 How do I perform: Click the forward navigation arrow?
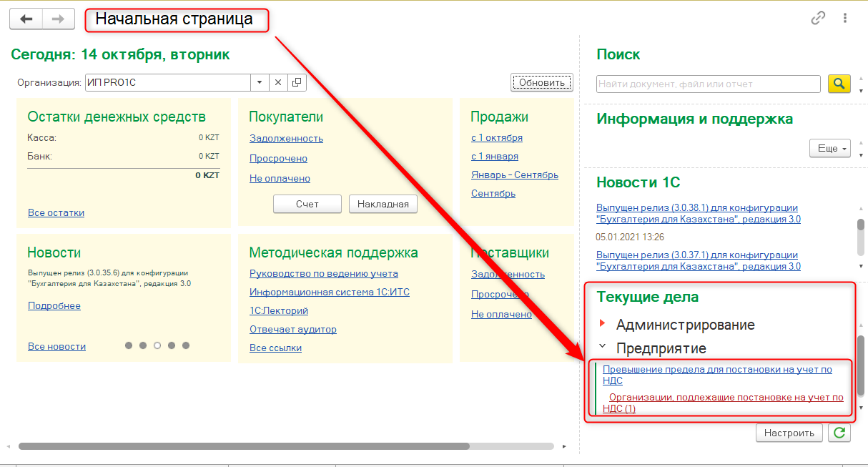coord(59,19)
